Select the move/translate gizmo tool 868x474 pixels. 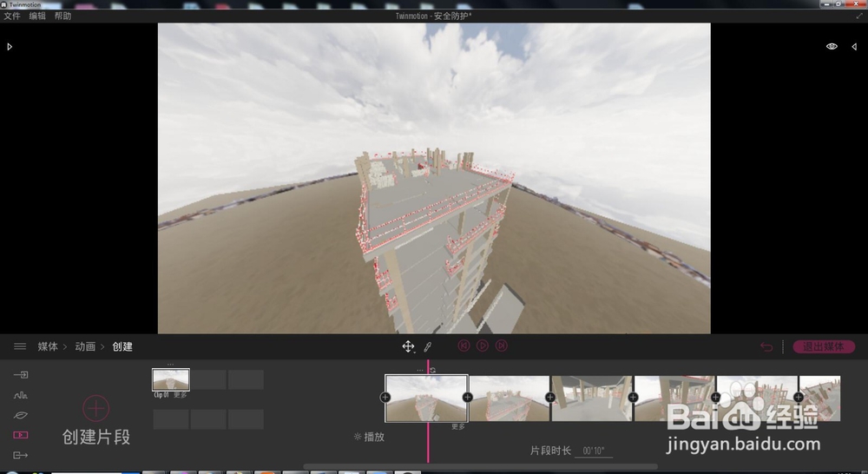(x=408, y=346)
